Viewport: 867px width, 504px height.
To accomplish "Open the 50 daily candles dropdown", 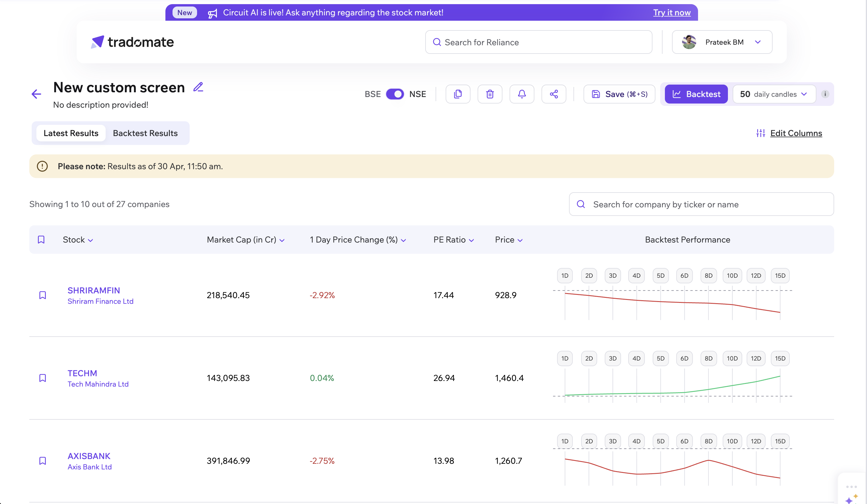I will point(774,94).
